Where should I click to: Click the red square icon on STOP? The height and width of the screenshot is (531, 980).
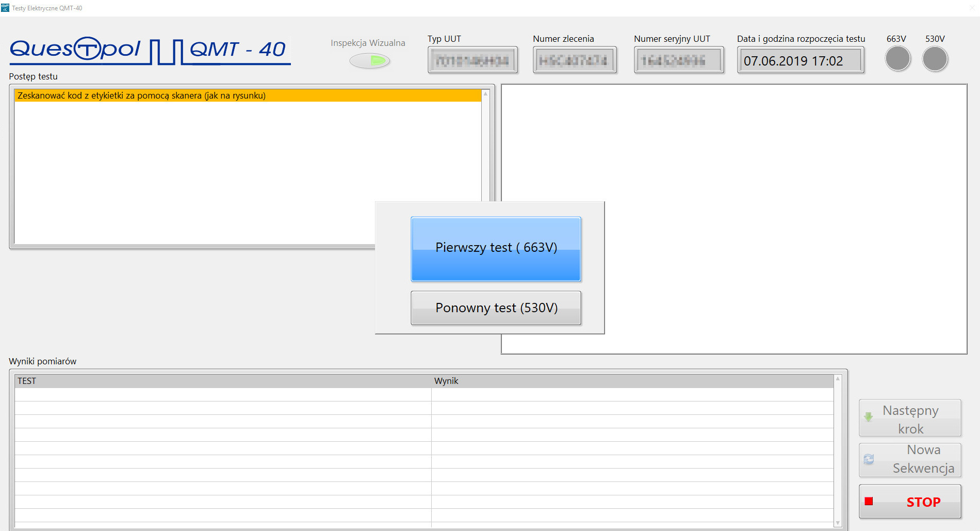[869, 501]
